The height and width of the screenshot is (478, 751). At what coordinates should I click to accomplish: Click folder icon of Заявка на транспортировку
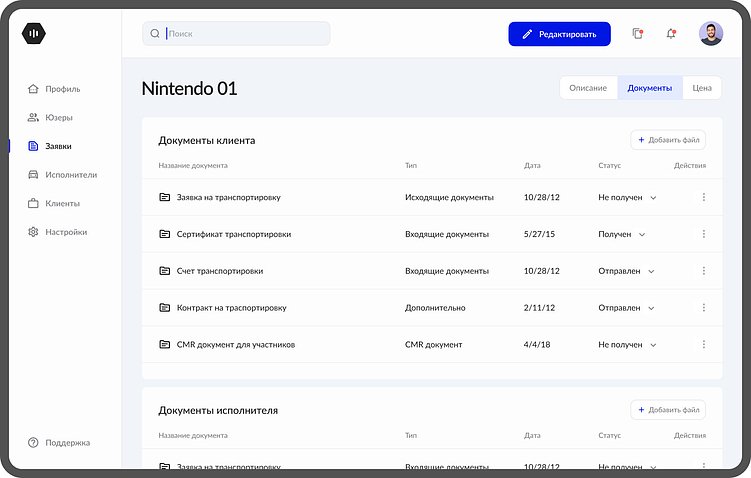164,197
